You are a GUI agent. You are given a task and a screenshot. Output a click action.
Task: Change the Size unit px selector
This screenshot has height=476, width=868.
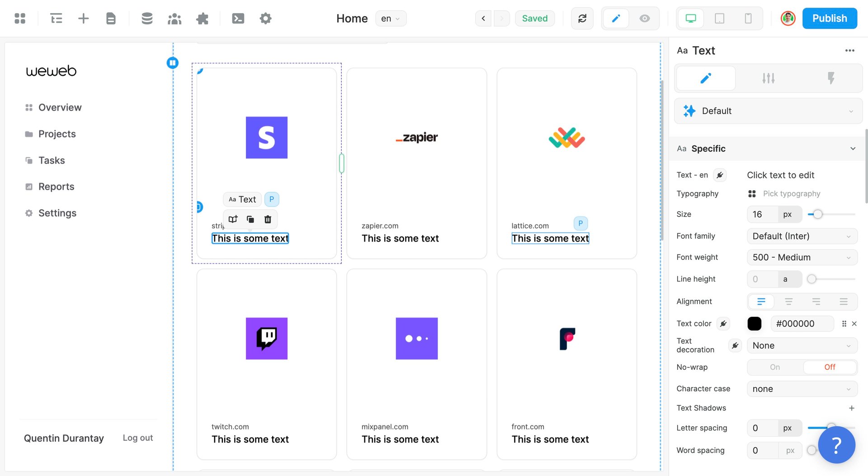[x=789, y=215]
